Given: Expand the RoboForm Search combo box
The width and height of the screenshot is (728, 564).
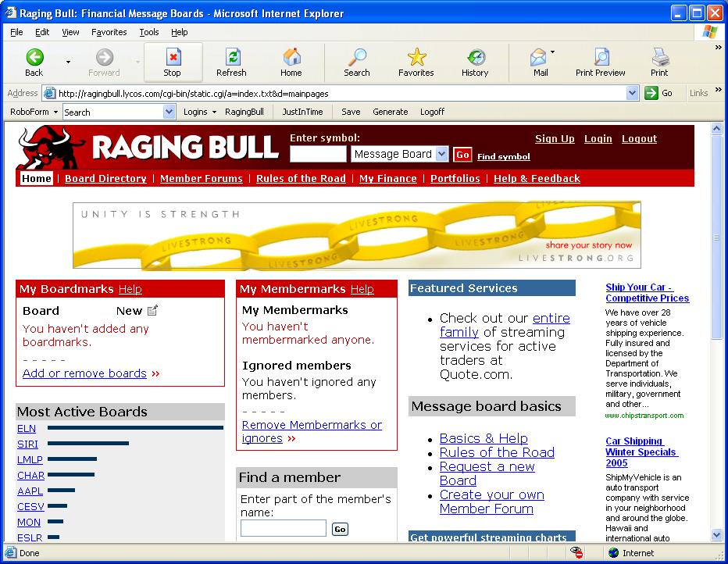Looking at the screenshot, I should point(170,112).
